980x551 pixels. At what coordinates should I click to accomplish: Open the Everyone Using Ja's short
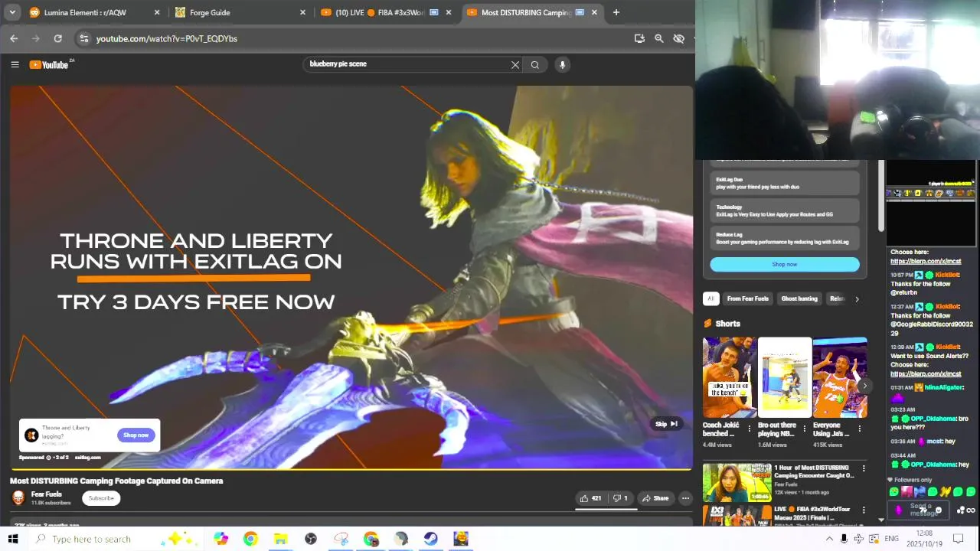840,377
